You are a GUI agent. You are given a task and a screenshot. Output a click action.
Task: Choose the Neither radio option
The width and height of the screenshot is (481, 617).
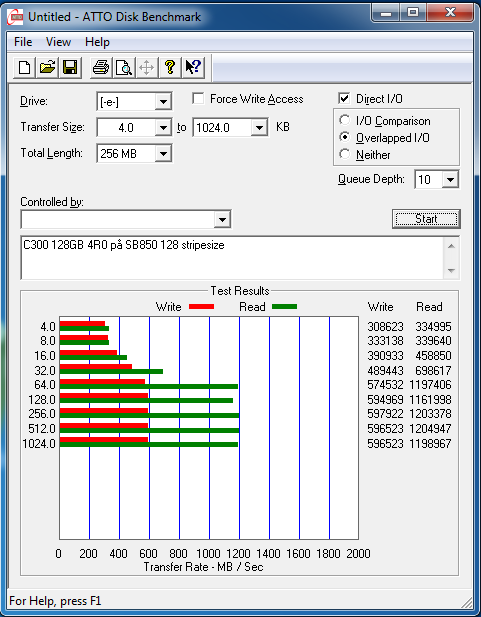click(x=344, y=154)
